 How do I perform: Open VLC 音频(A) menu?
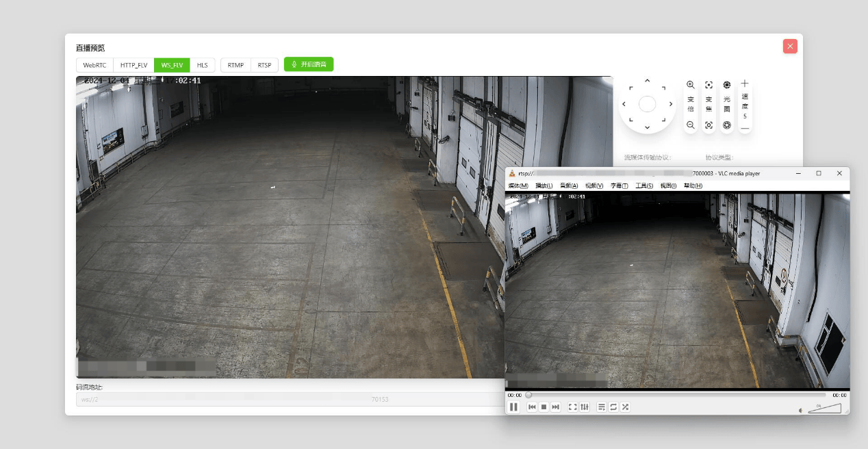[x=569, y=185]
